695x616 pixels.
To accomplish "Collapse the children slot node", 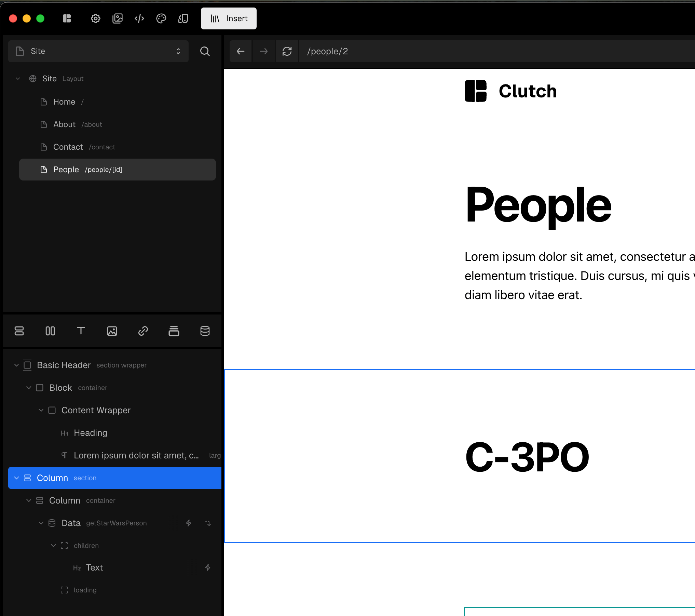I will [53, 546].
